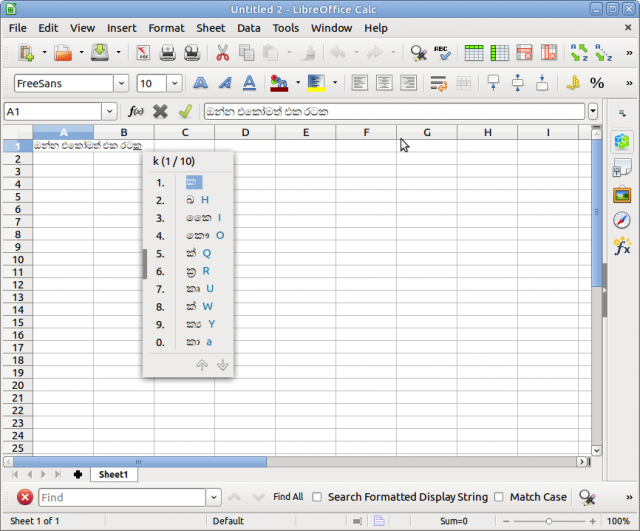This screenshot has height=531, width=640.
Task: Click inside the Find search field
Action: [x=121, y=497]
